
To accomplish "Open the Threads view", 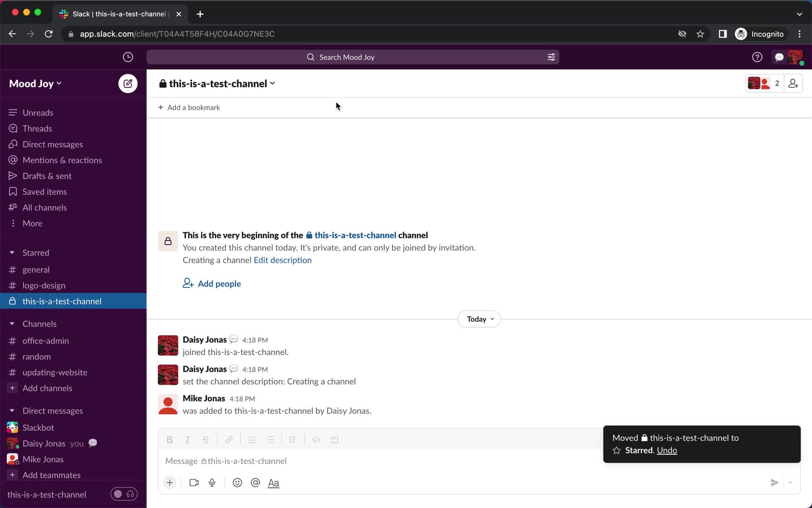I will pyautogui.click(x=37, y=128).
